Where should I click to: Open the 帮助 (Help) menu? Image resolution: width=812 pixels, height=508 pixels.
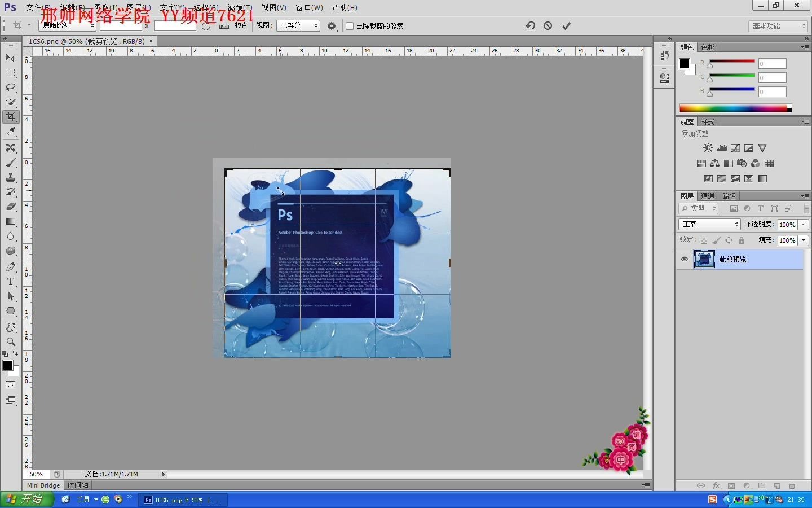pos(345,7)
